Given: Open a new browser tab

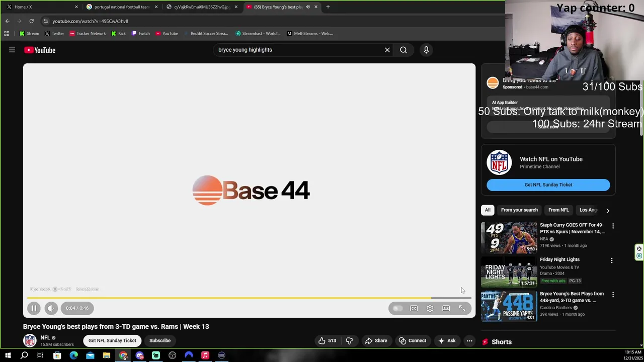Looking at the screenshot, I should point(328,7).
